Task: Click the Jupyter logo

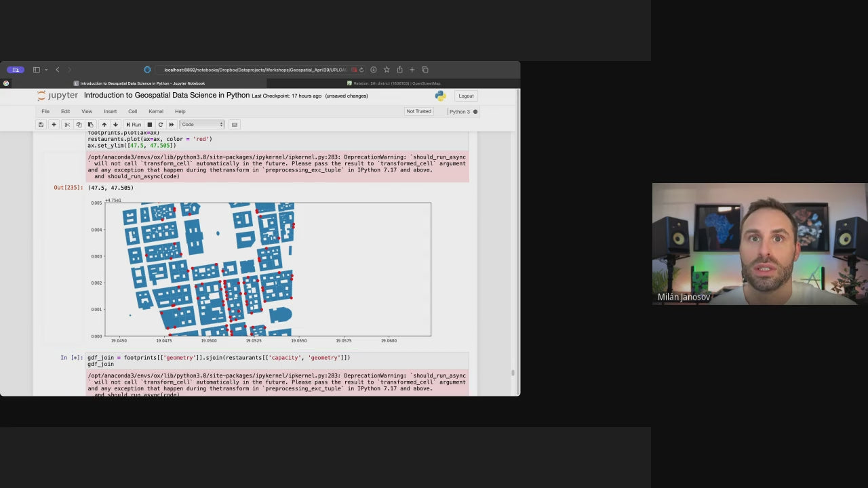Action: click(x=58, y=96)
